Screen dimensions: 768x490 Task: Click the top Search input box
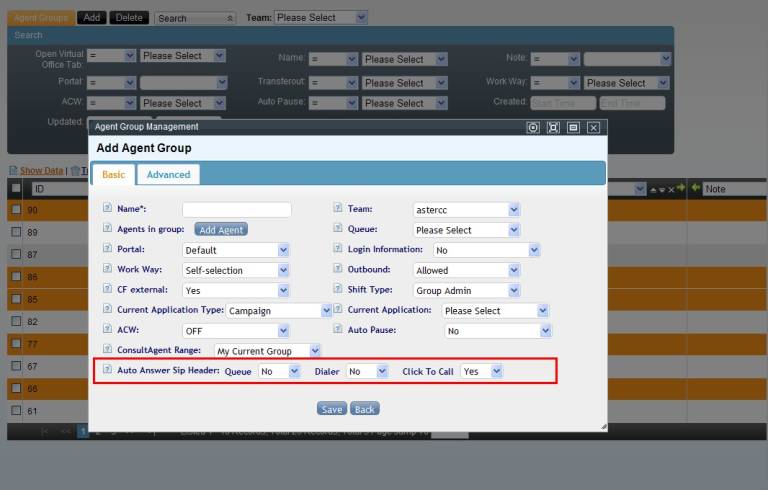point(195,18)
